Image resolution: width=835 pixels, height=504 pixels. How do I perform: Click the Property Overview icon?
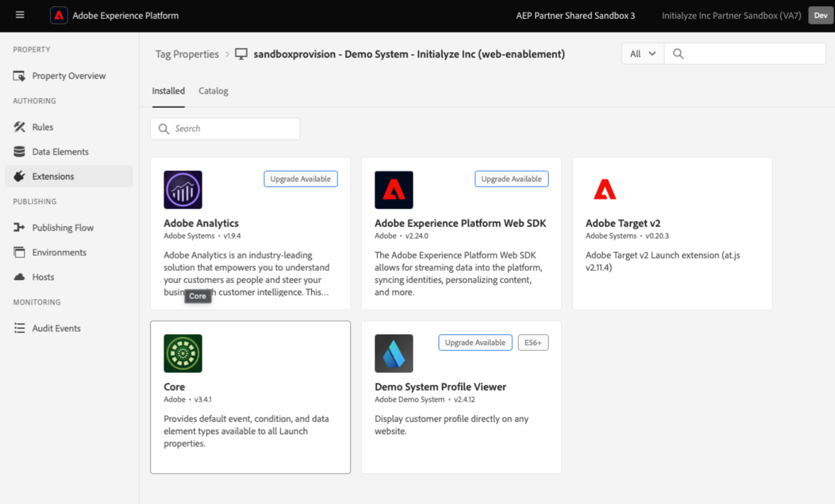tap(19, 76)
